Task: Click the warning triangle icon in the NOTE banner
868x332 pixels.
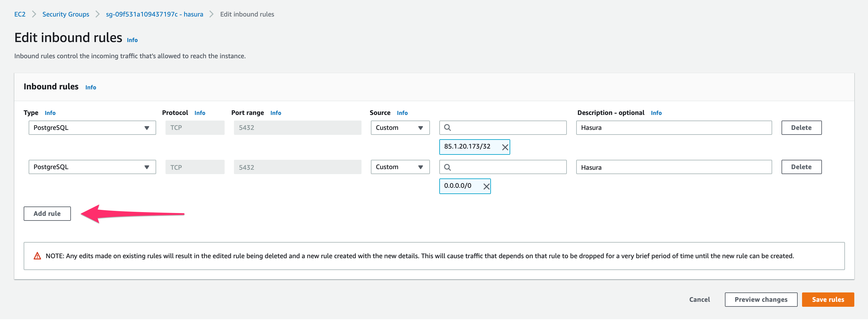Action: tap(37, 256)
